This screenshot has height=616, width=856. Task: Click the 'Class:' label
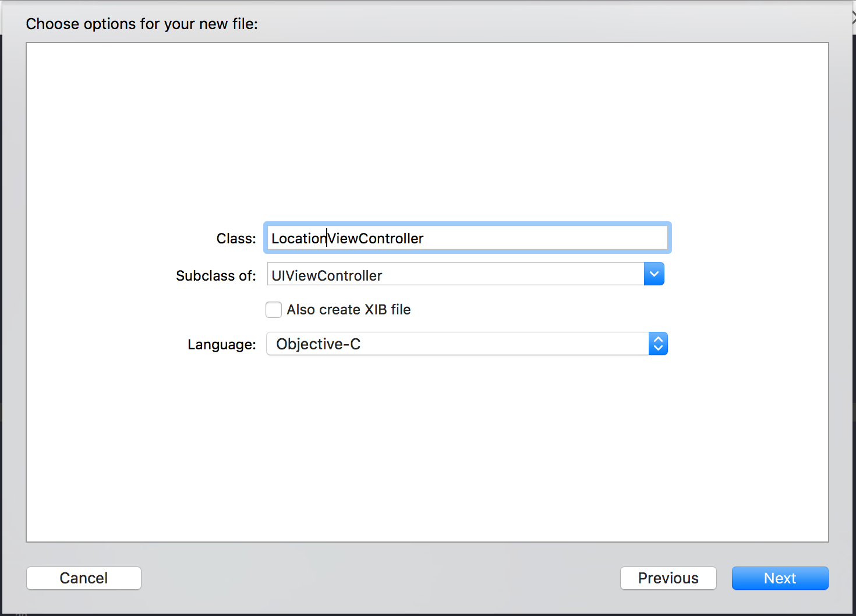point(236,239)
